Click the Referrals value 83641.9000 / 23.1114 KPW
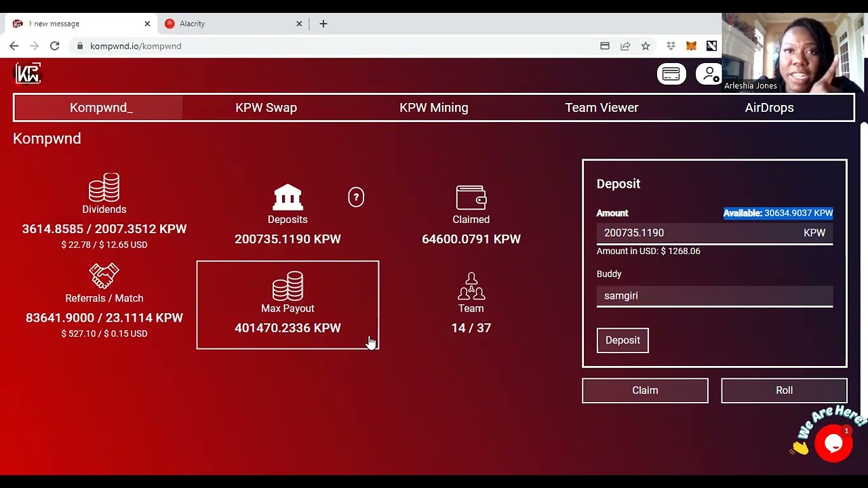Viewport: 868px width, 488px height. (x=104, y=318)
